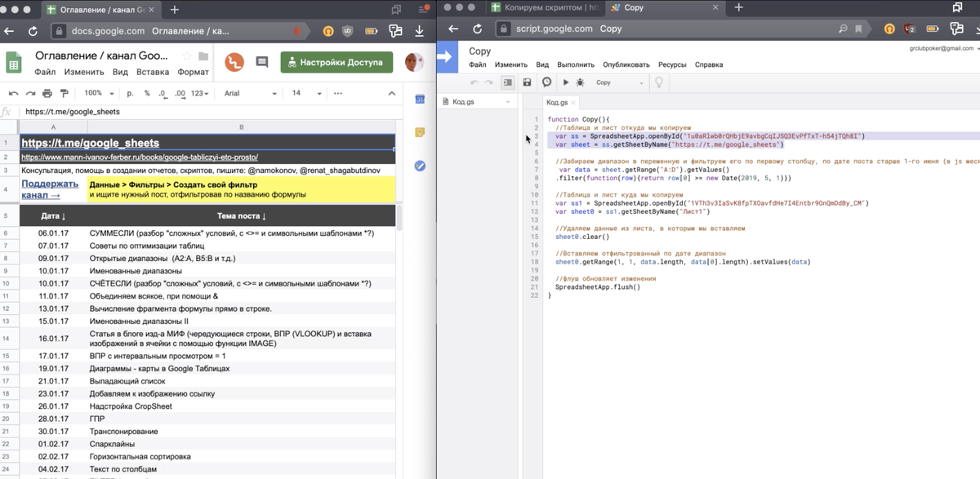Open the 123 number formats dropdown
Viewport: 980px width, 479px height.
[199, 94]
